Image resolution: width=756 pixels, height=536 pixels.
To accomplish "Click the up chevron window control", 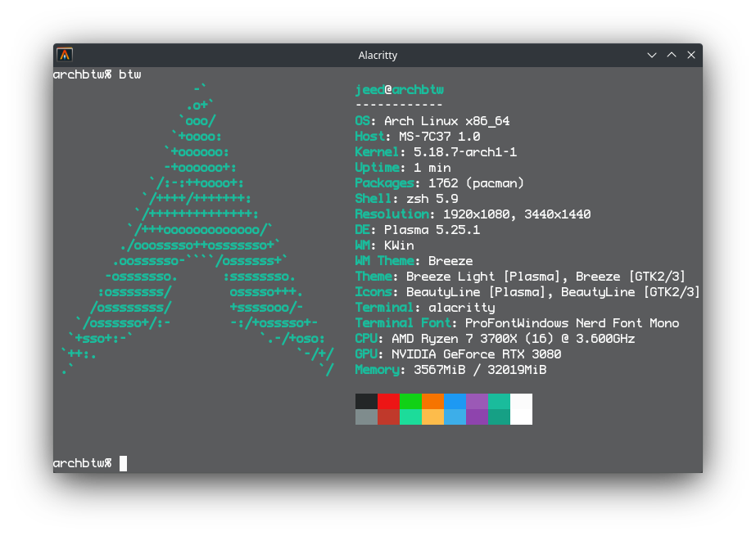I will click(671, 55).
